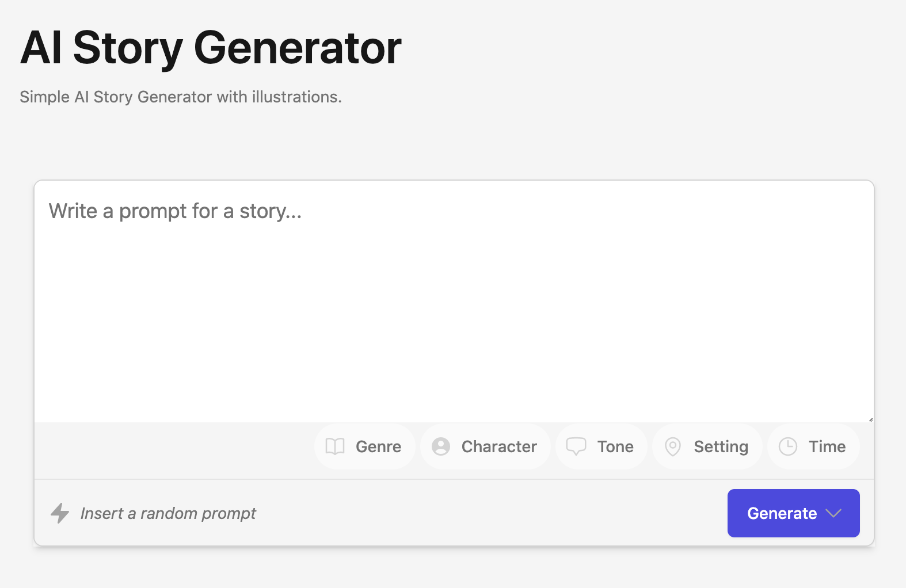Click the Generate button label
This screenshot has width=906, height=588.
coord(782,513)
